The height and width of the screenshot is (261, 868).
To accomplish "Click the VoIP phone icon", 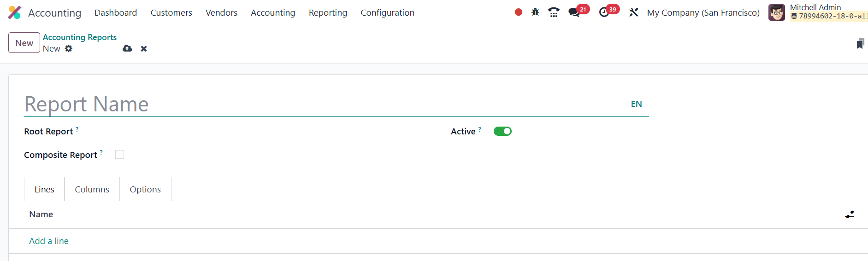I will [x=554, y=12].
